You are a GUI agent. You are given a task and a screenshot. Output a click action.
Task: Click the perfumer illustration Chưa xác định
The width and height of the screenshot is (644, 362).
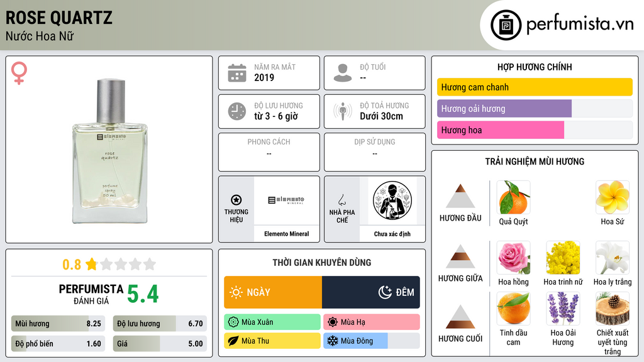click(x=392, y=200)
